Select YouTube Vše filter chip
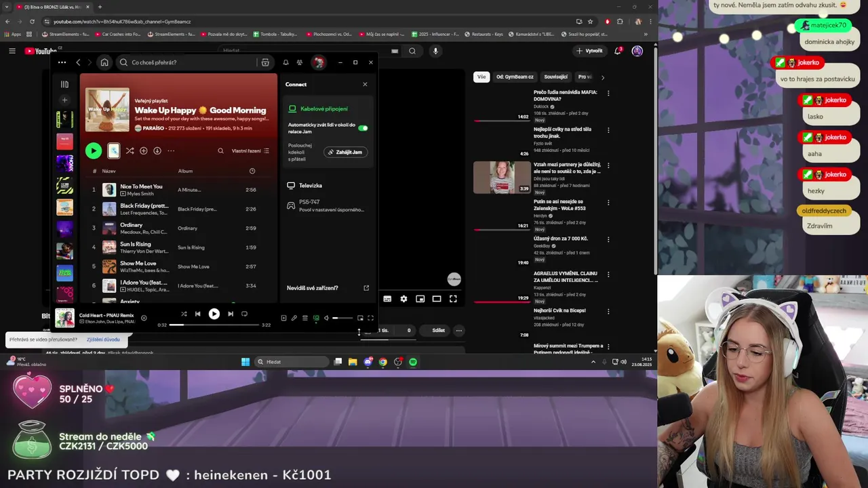This screenshot has height=488, width=868. point(481,77)
